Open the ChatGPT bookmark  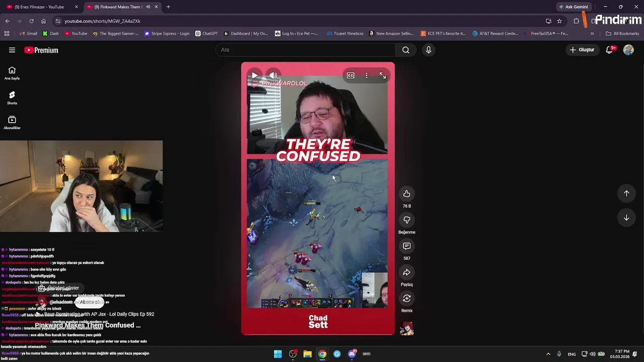[x=206, y=34]
